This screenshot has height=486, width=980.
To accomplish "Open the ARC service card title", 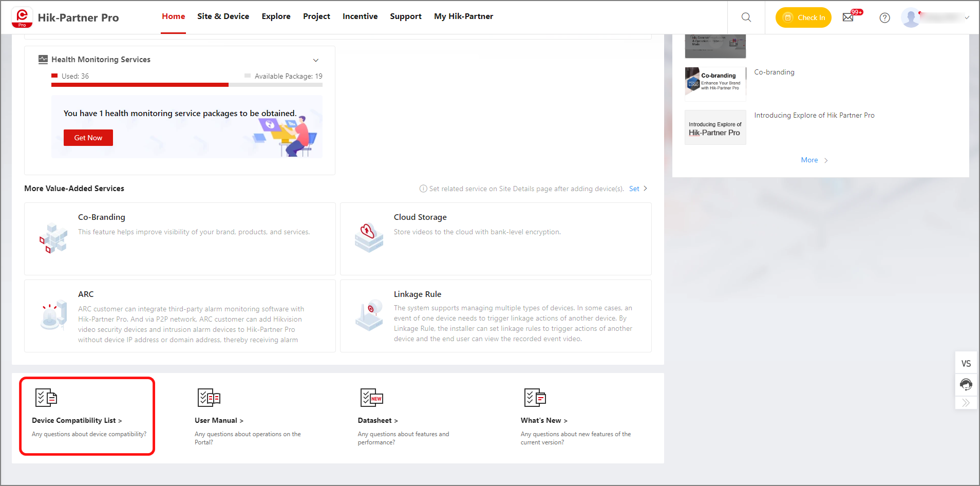I will [x=86, y=294].
